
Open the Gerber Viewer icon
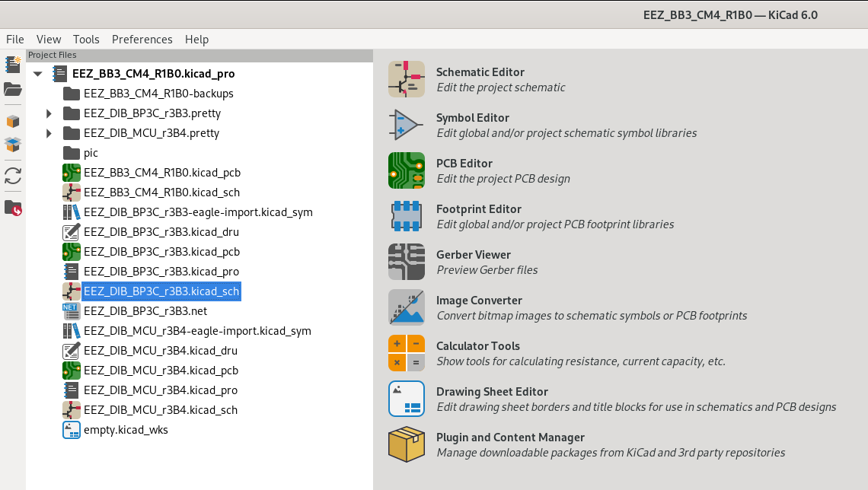pos(406,262)
